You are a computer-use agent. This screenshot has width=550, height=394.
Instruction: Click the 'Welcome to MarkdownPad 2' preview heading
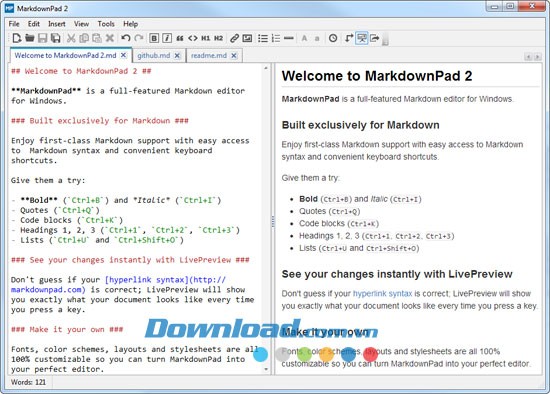pyautogui.click(x=377, y=76)
